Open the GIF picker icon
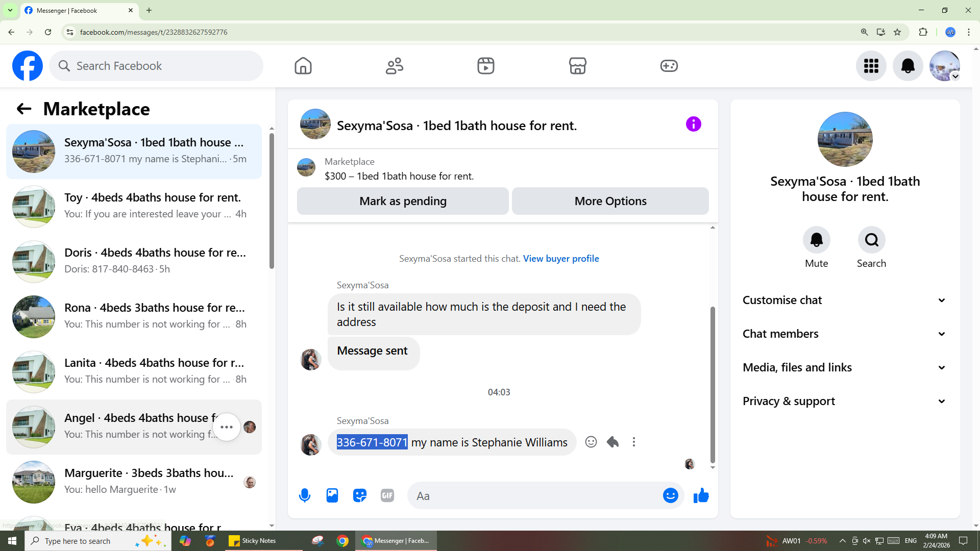Screen dimensions: 980x551 387,495
